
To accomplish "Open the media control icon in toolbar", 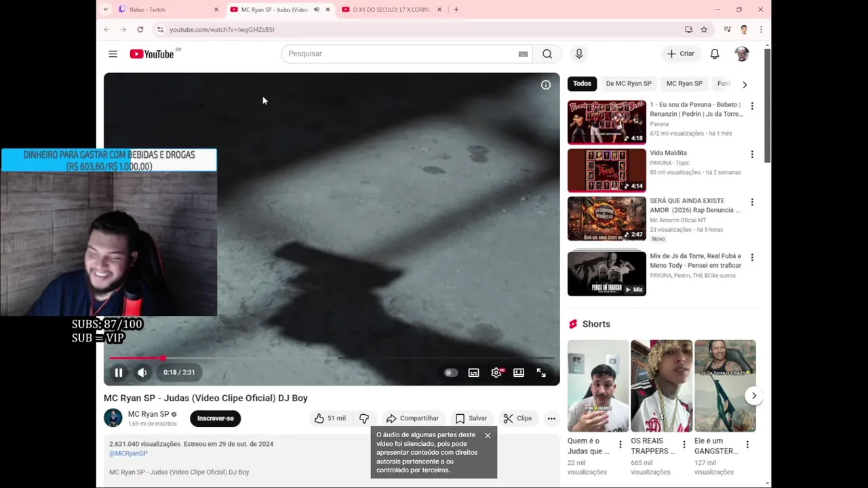I will [x=727, y=29].
